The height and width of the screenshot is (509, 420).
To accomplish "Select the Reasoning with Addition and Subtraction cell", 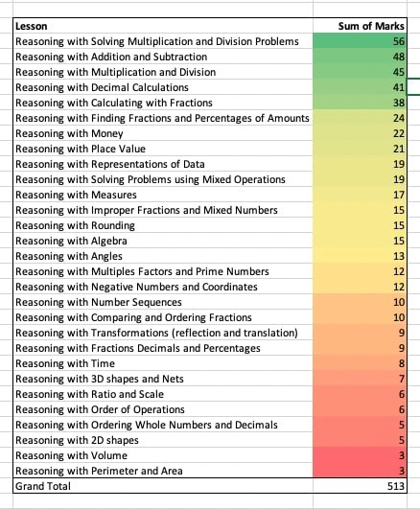I will (x=163, y=57).
